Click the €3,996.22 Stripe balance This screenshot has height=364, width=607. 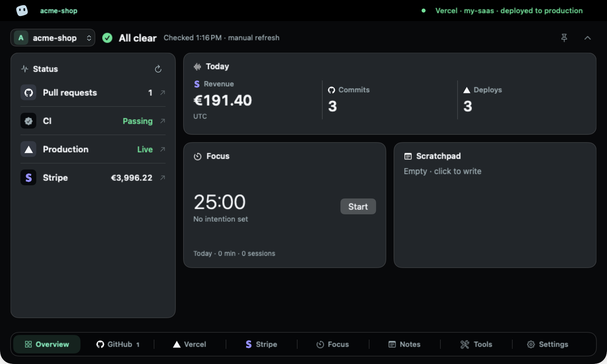click(x=131, y=178)
